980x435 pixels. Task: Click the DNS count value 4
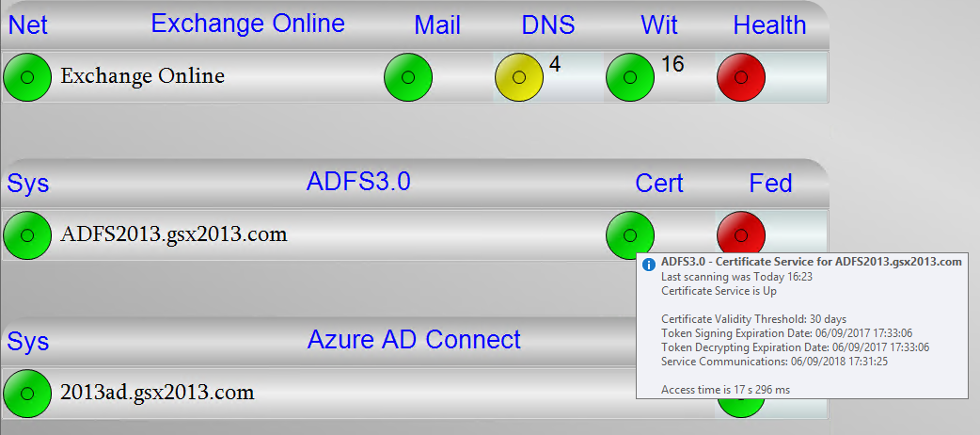click(x=554, y=64)
